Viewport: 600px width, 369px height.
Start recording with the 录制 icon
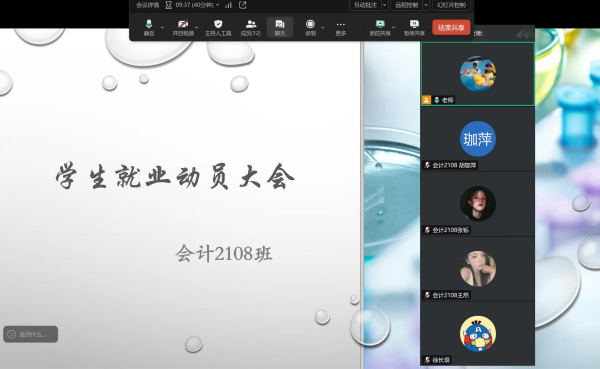point(310,28)
